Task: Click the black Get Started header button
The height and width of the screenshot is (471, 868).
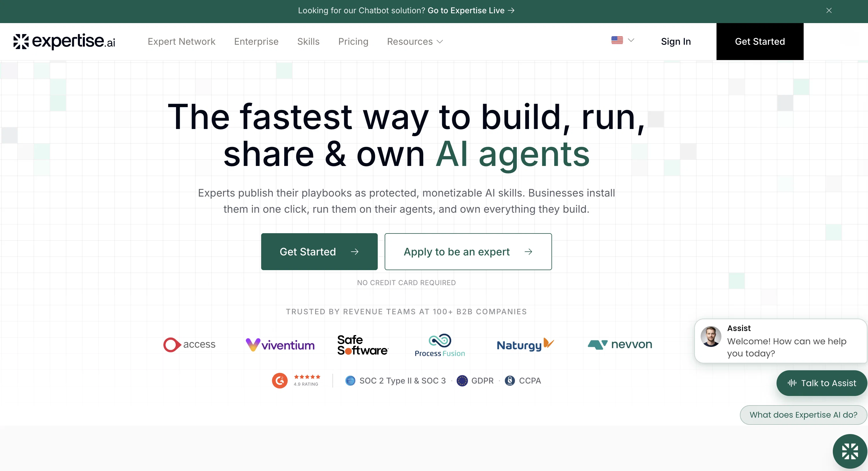Action: [760, 42]
